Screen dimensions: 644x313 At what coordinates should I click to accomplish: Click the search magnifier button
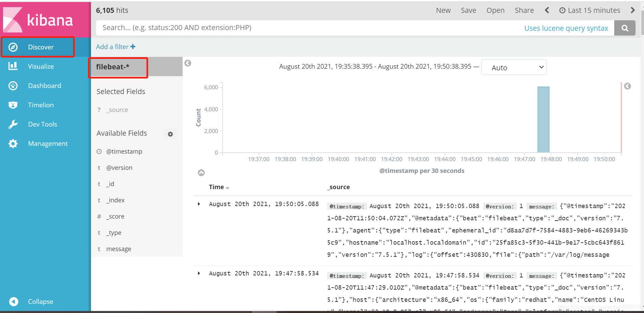pyautogui.click(x=625, y=28)
